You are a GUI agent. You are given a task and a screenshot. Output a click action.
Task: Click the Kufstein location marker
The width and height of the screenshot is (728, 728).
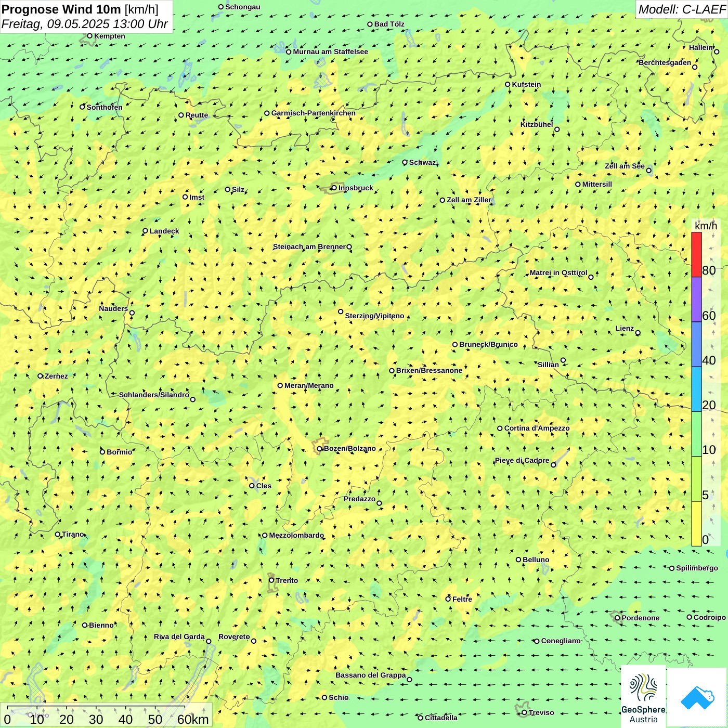[x=508, y=84]
